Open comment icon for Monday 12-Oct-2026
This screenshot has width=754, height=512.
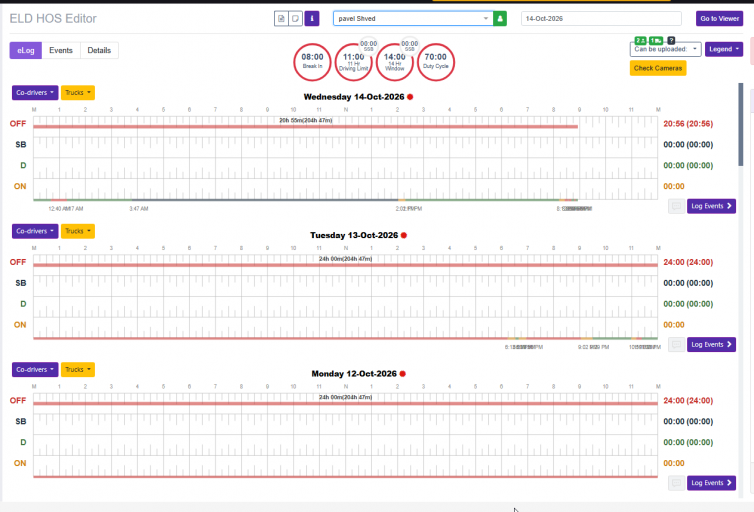tap(676, 483)
